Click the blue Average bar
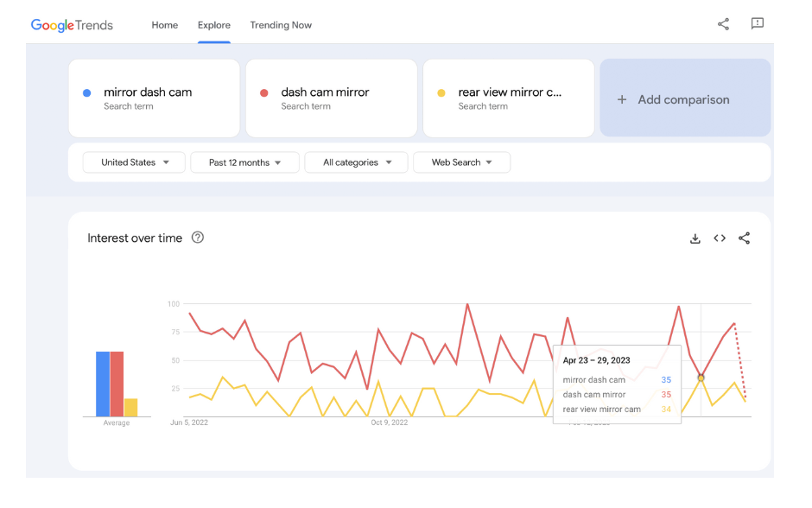This screenshot has width=812, height=508. point(103,384)
